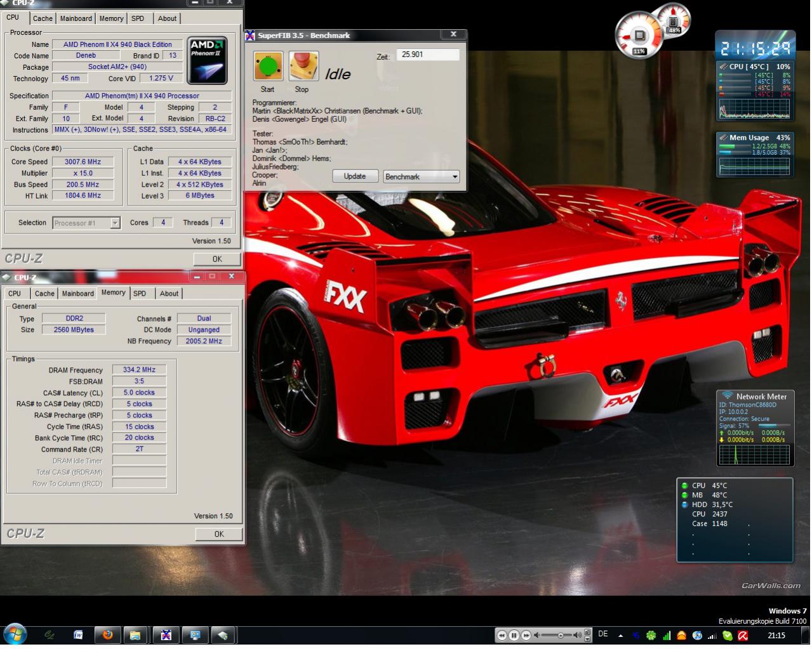Screen dimensions: 812x649
Task: Click the green network signal bars tray icon
Action: click(x=666, y=635)
